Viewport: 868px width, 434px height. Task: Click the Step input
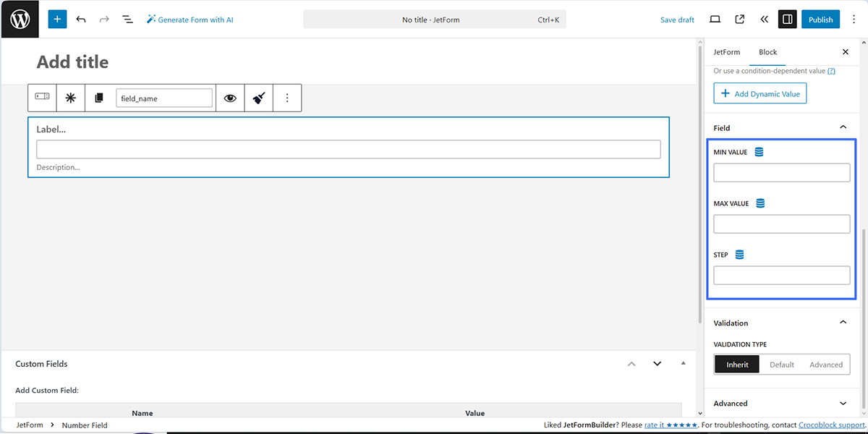782,276
